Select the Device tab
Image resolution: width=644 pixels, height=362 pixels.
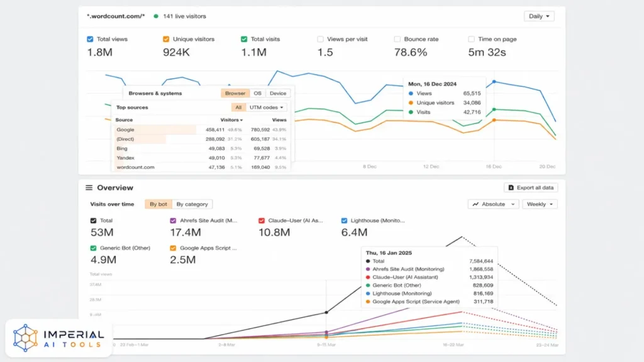278,93
